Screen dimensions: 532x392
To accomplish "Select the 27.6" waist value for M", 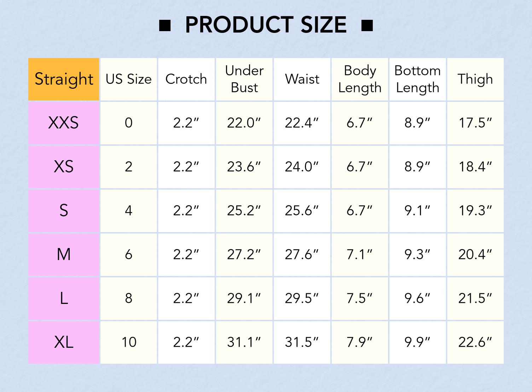I will click(302, 254).
